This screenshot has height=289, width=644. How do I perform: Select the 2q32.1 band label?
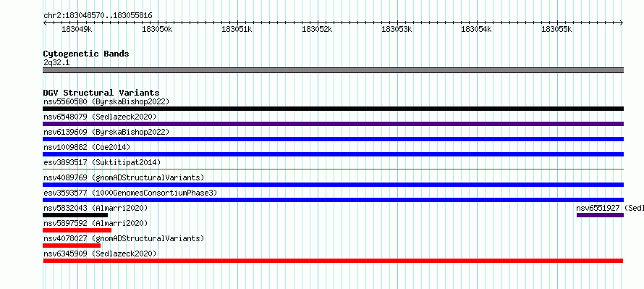(56, 62)
